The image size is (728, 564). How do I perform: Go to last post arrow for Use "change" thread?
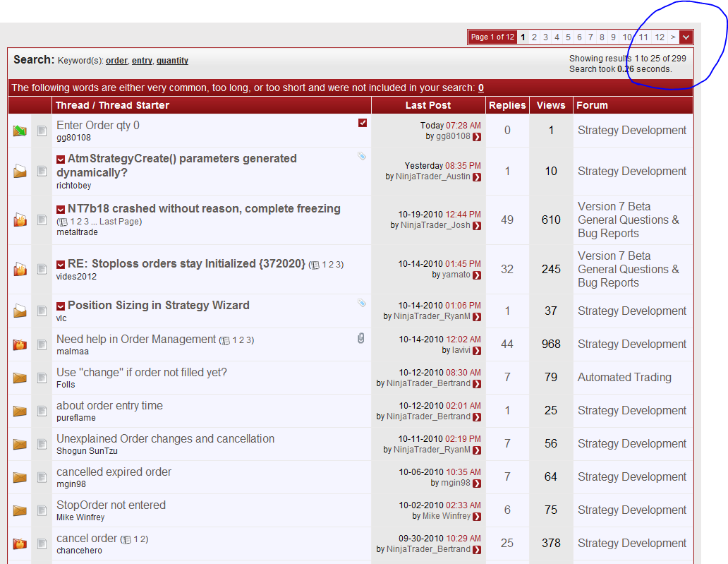(477, 384)
